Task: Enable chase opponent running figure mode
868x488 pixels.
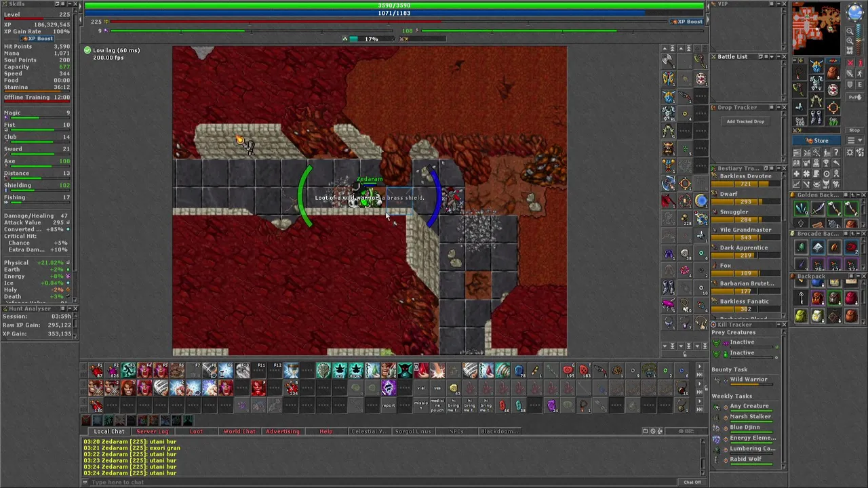Action: point(859,73)
